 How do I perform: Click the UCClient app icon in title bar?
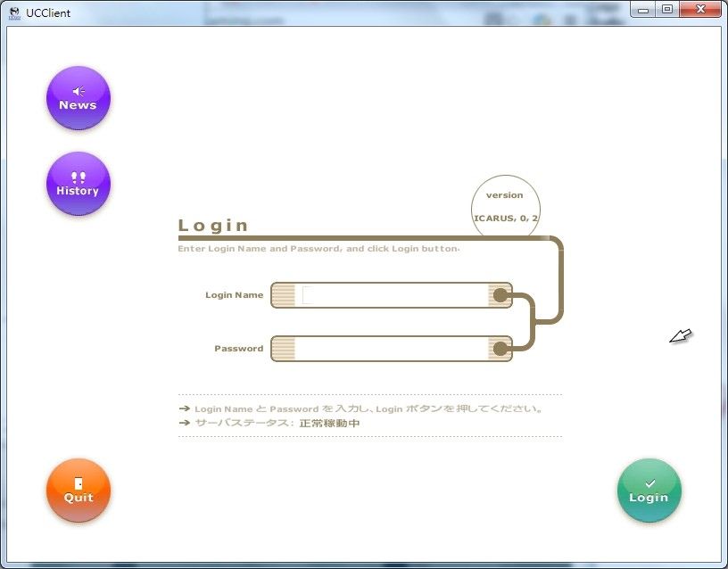14,12
